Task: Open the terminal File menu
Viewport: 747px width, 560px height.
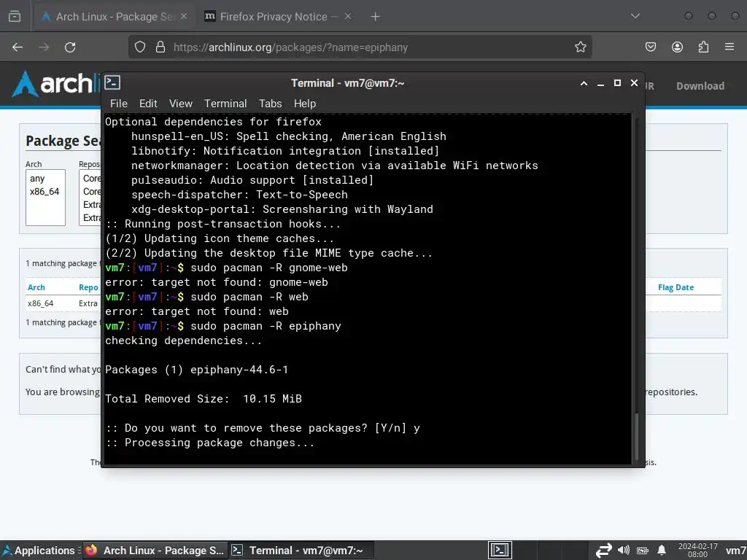Action: pyautogui.click(x=119, y=104)
